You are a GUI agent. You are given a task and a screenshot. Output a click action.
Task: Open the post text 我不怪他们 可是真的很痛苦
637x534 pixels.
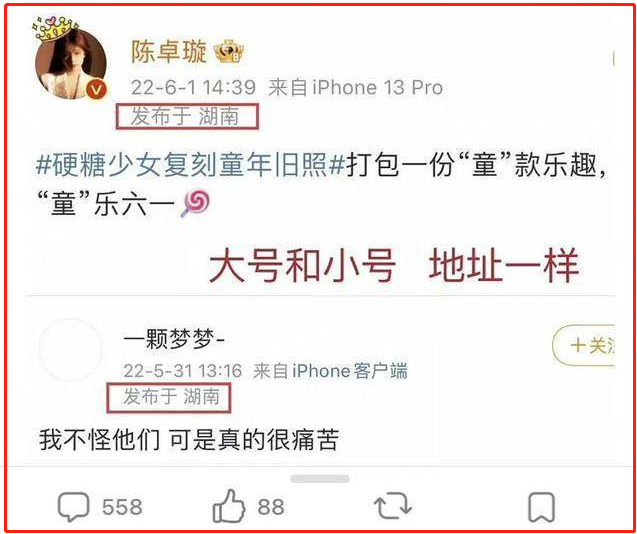(x=189, y=441)
